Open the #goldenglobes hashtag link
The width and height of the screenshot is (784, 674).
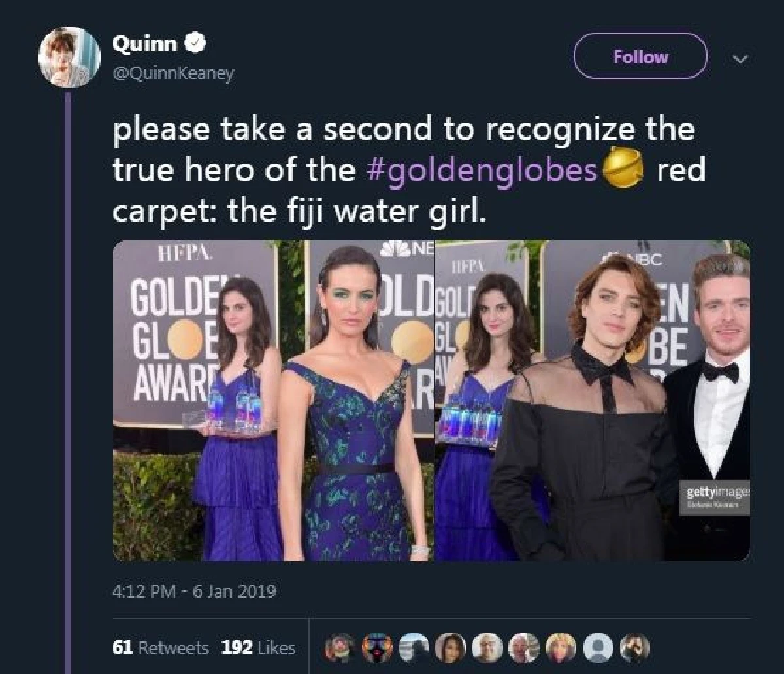click(482, 171)
